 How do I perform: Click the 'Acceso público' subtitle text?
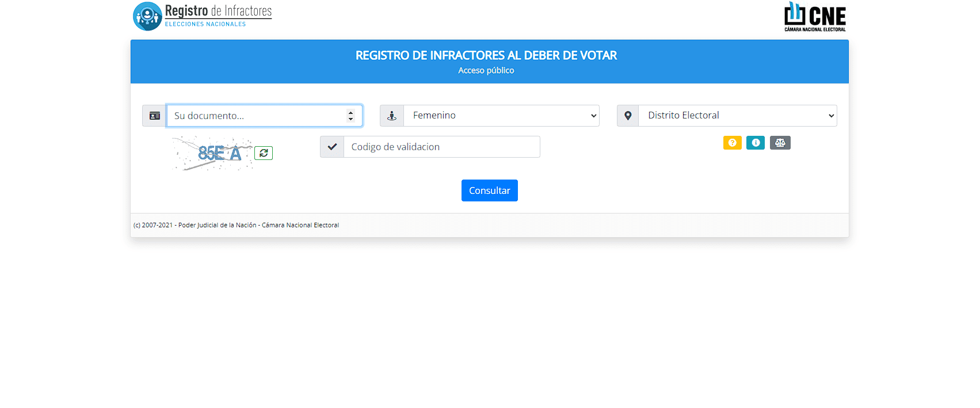pos(486,70)
